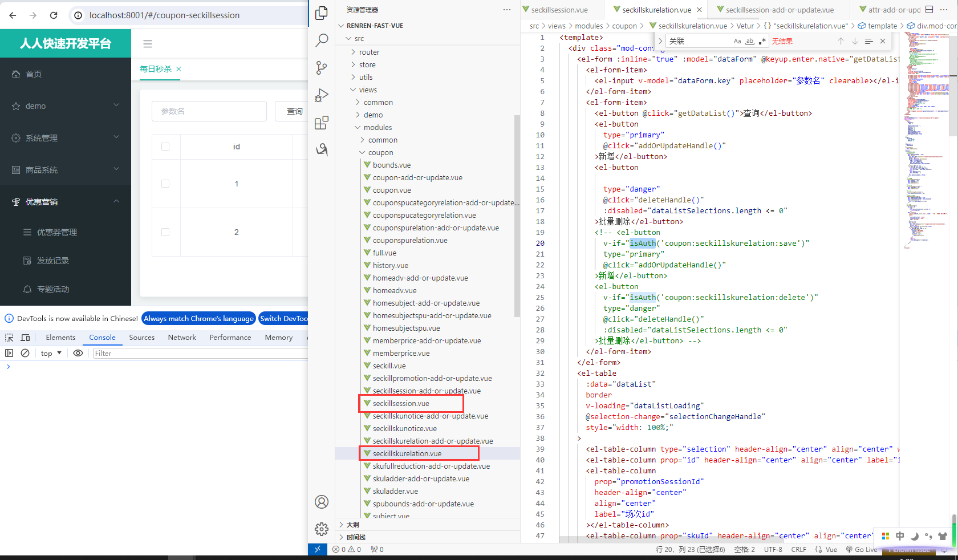This screenshot has width=958, height=560.
Task: Clear the DevTools console
Action: tap(25, 354)
